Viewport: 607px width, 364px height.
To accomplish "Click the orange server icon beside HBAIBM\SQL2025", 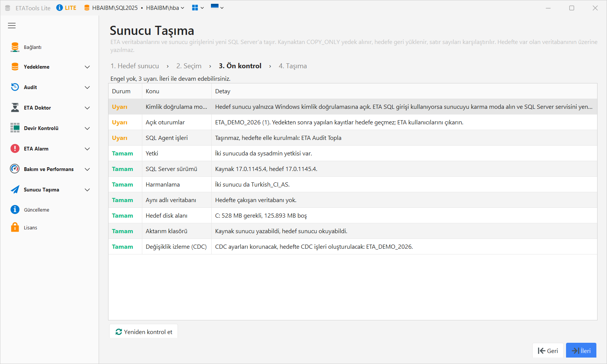I will pyautogui.click(x=87, y=8).
